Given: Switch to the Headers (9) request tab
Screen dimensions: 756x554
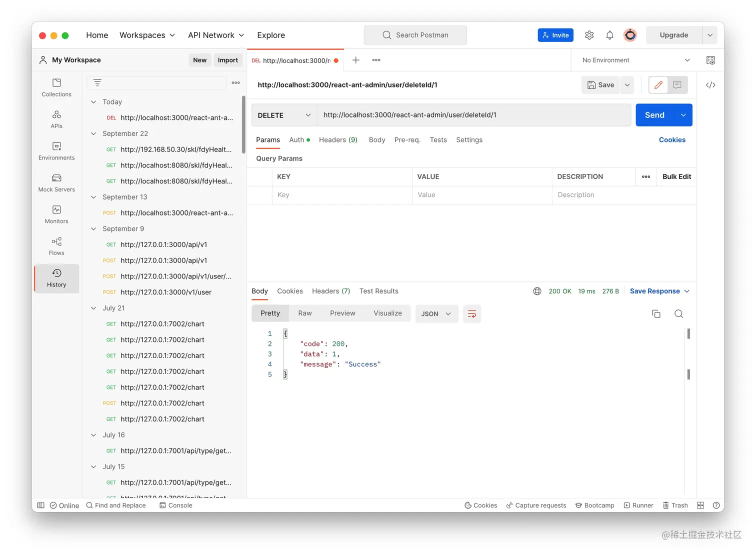Looking at the screenshot, I should 338,140.
